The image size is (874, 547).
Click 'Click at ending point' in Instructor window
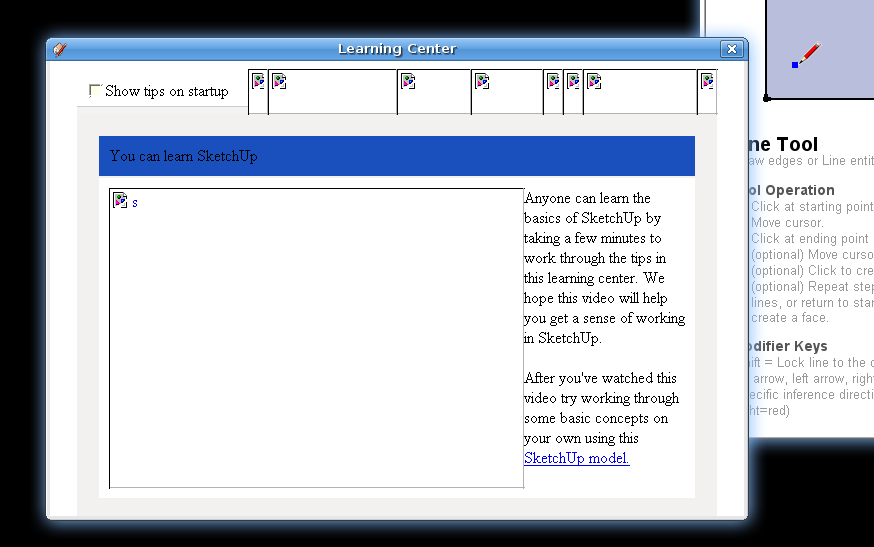coord(809,239)
